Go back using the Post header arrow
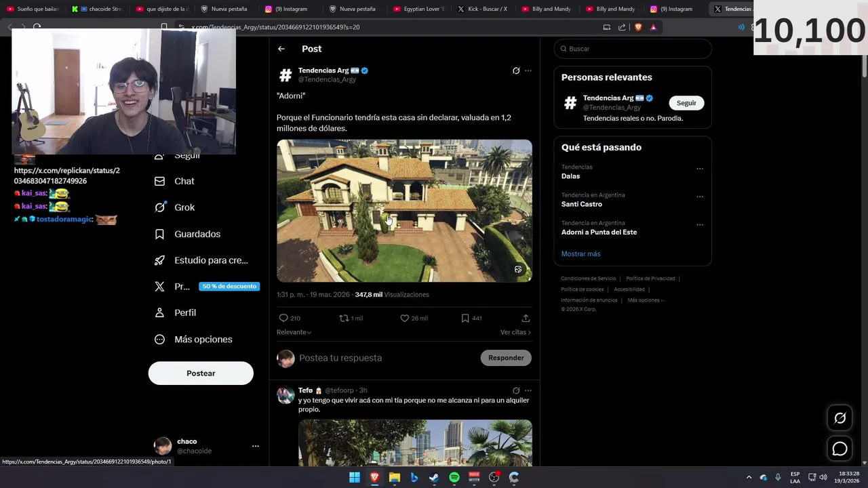This screenshot has width=868, height=488. point(281,49)
